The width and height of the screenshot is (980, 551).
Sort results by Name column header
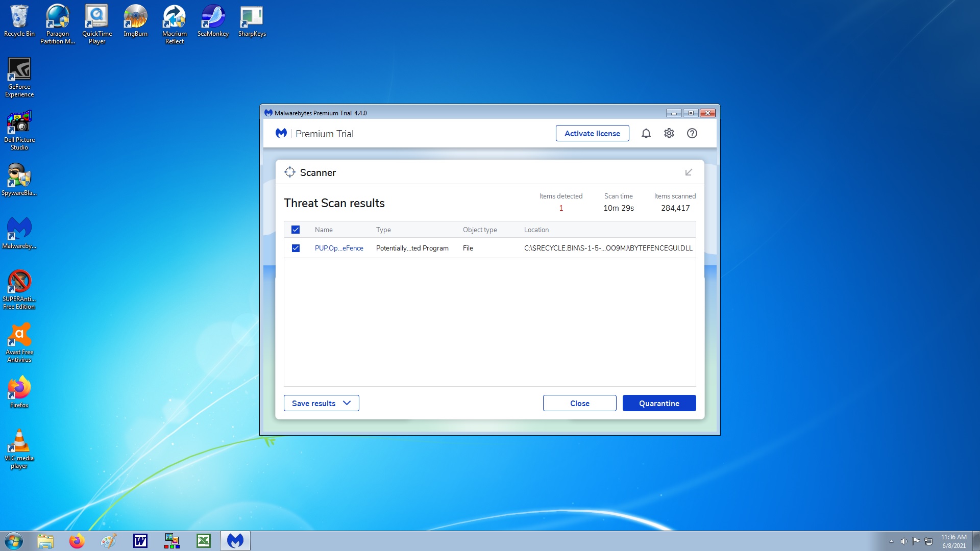tap(324, 230)
